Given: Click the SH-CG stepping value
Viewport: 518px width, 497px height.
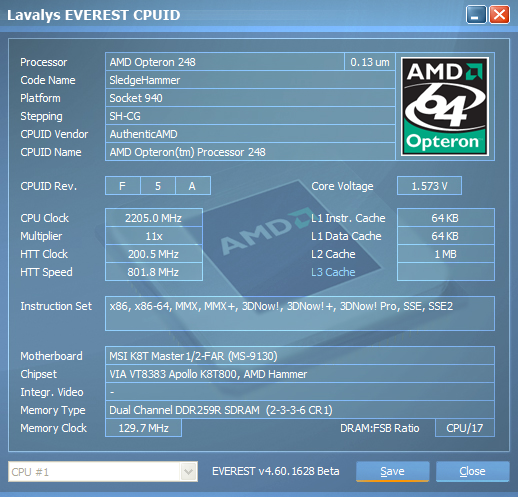Looking at the screenshot, I should pos(250,116).
